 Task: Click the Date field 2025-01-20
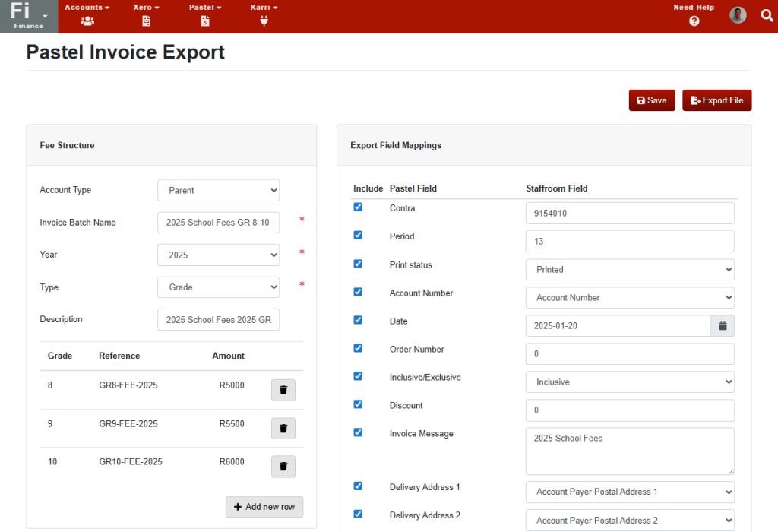(x=618, y=325)
